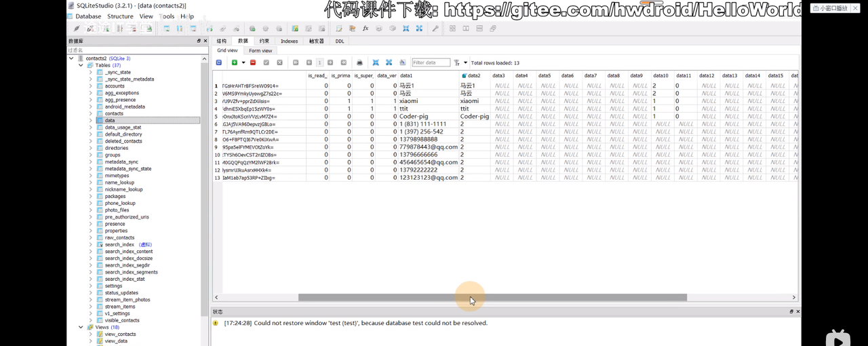Float the 数据库 panel with undock icon
The width and height of the screenshot is (868, 346).
pos(199,41)
